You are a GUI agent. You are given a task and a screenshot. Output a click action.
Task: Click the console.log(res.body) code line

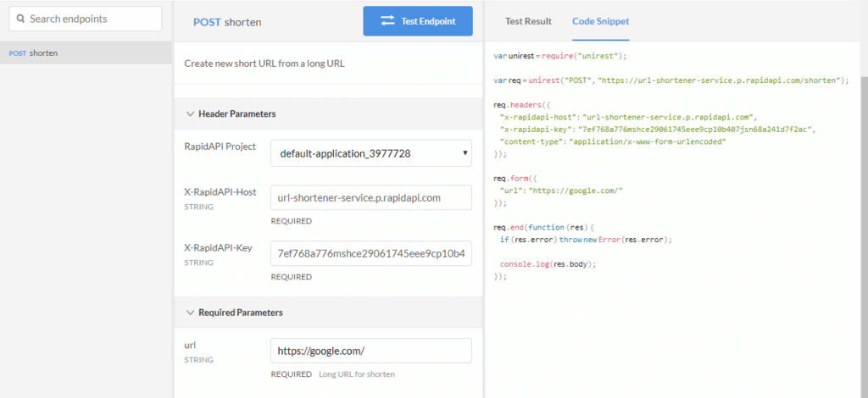click(548, 264)
